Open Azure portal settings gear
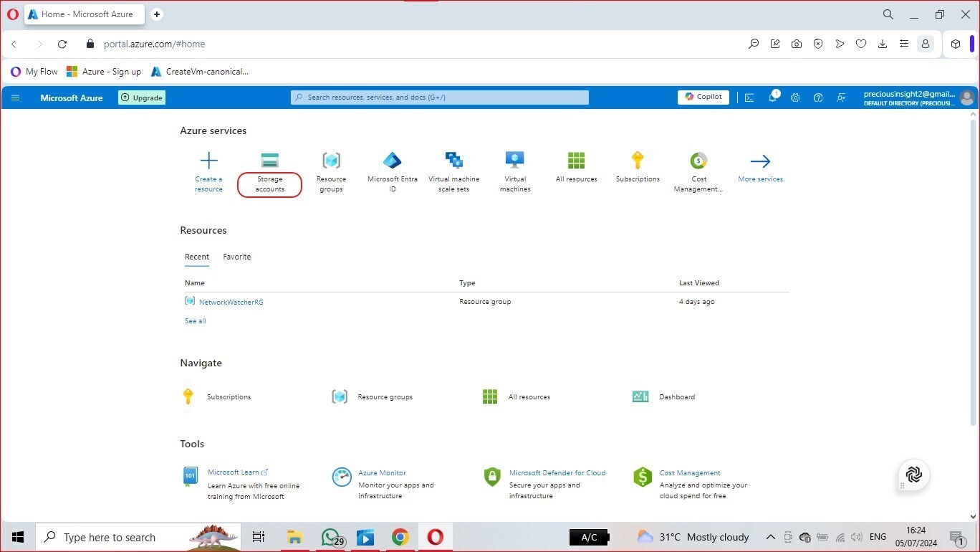Image resolution: width=980 pixels, height=552 pixels. tap(795, 97)
